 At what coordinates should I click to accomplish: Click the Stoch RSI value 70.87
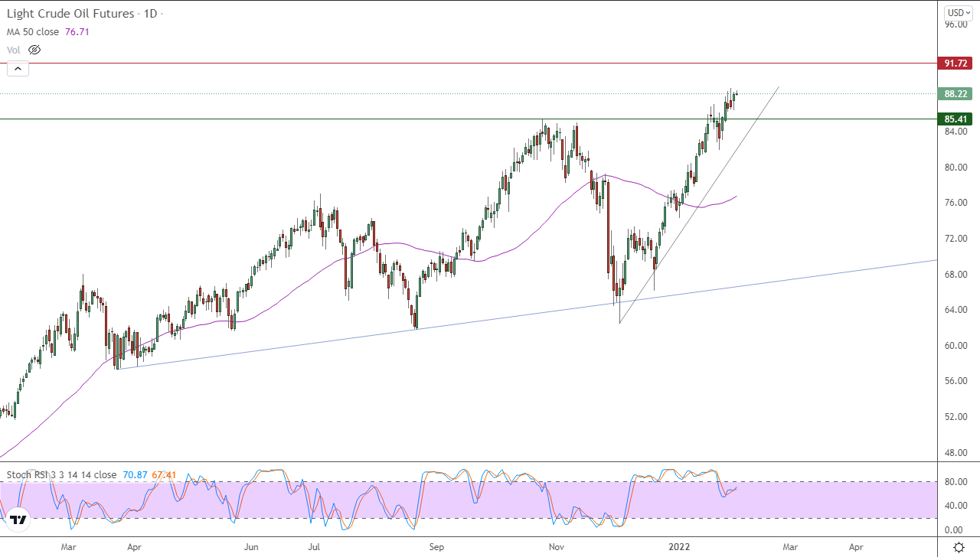click(135, 474)
